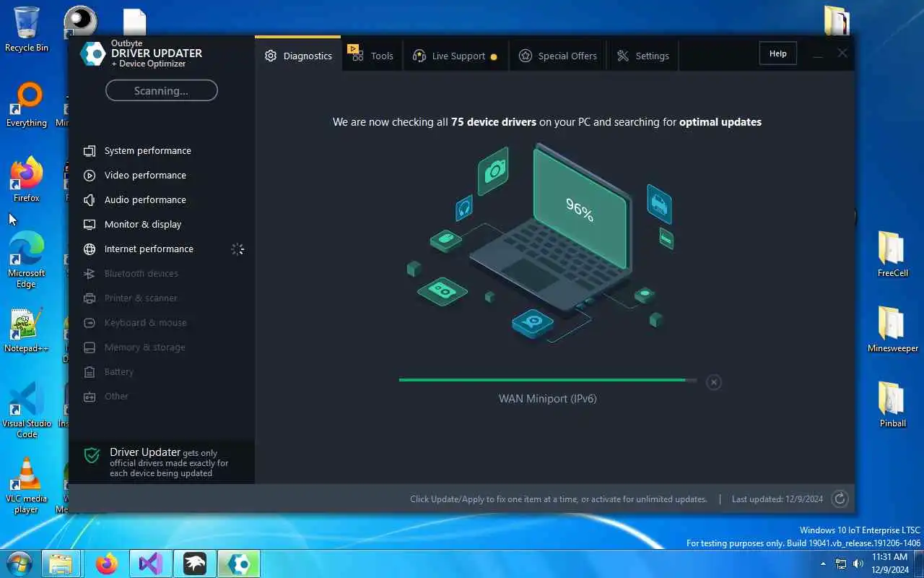924x578 pixels.
Task: Select the Audio performance label
Action: (145, 199)
